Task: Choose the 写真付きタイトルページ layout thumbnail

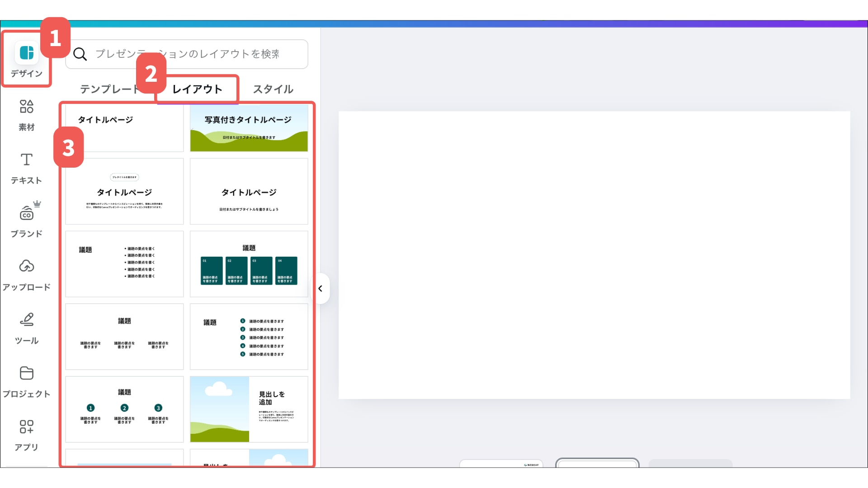Action: [x=249, y=128]
